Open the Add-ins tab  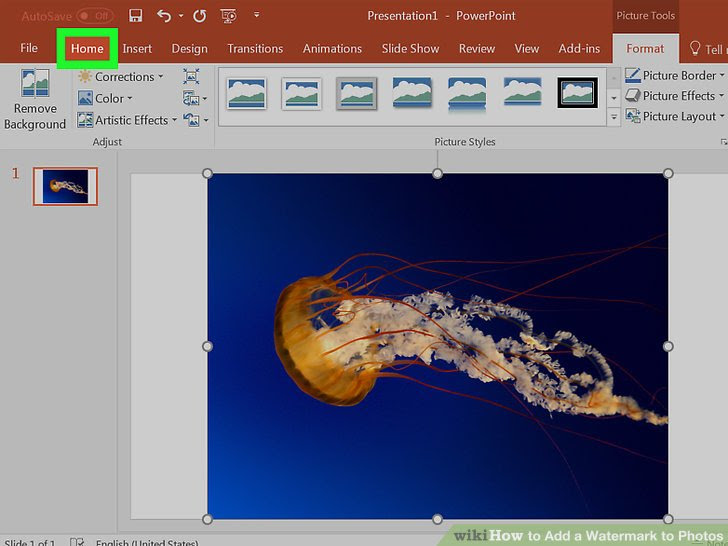579,48
